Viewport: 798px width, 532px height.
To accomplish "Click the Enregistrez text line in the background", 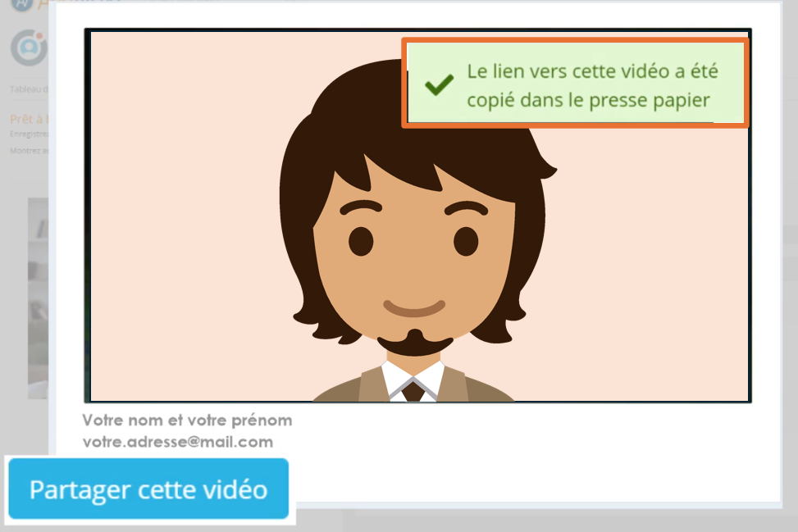I will coord(29,134).
